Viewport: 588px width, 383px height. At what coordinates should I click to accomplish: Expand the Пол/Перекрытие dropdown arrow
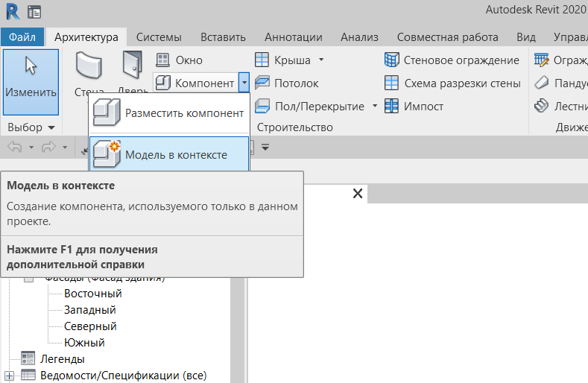pyautogui.click(x=375, y=107)
